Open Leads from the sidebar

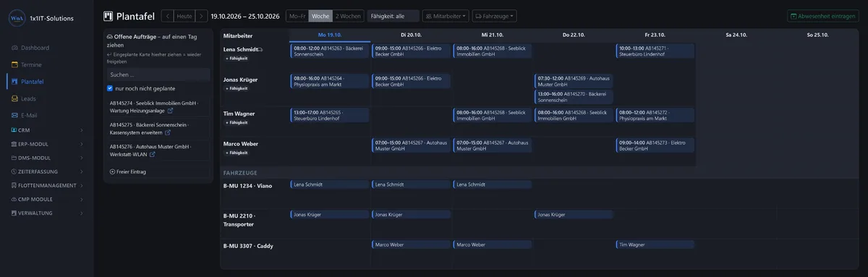pyautogui.click(x=47, y=98)
